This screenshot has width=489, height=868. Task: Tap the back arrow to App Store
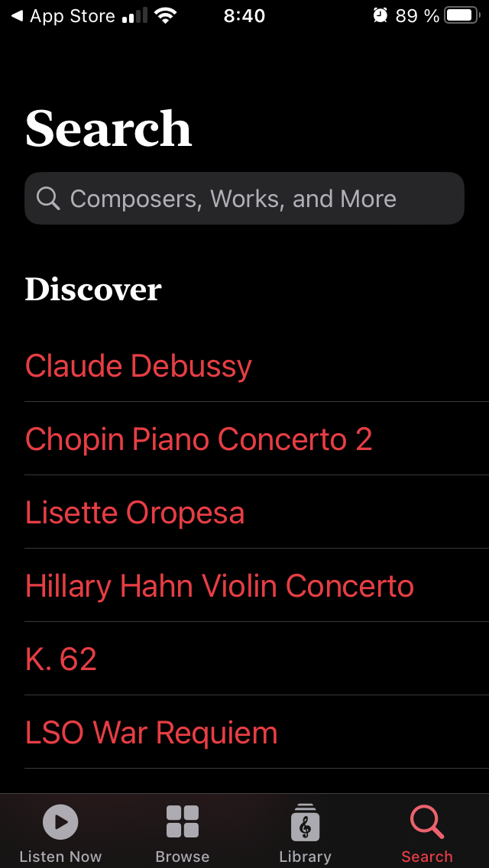[17, 16]
